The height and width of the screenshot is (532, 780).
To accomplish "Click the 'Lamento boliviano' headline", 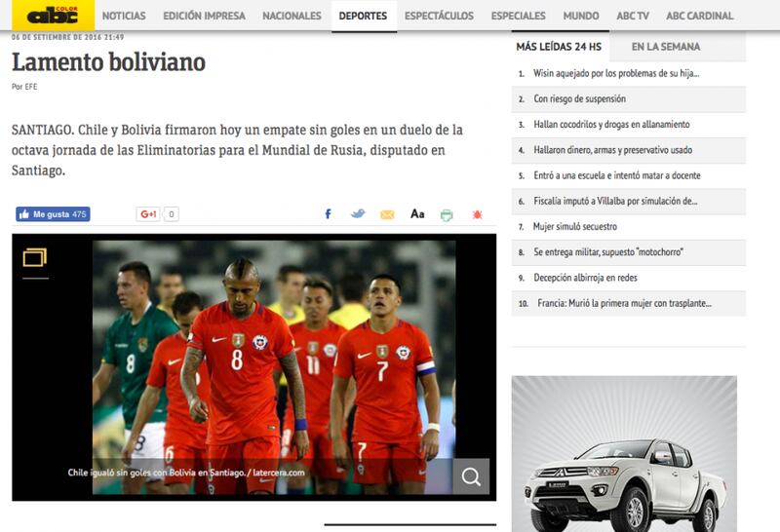I will [108, 62].
